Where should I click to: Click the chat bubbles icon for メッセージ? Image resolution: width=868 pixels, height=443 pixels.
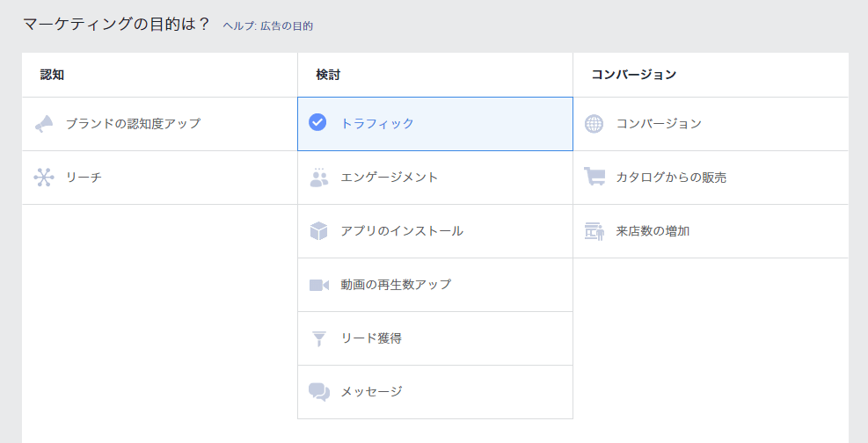pyautogui.click(x=319, y=392)
